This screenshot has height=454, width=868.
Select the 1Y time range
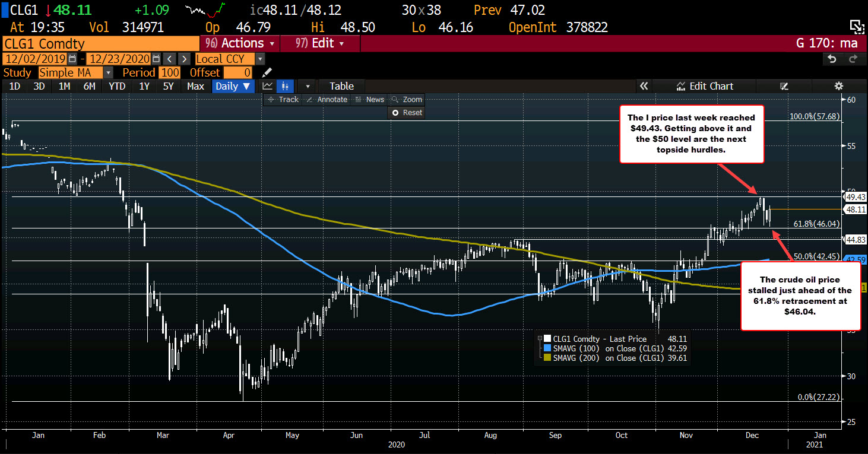(x=144, y=86)
